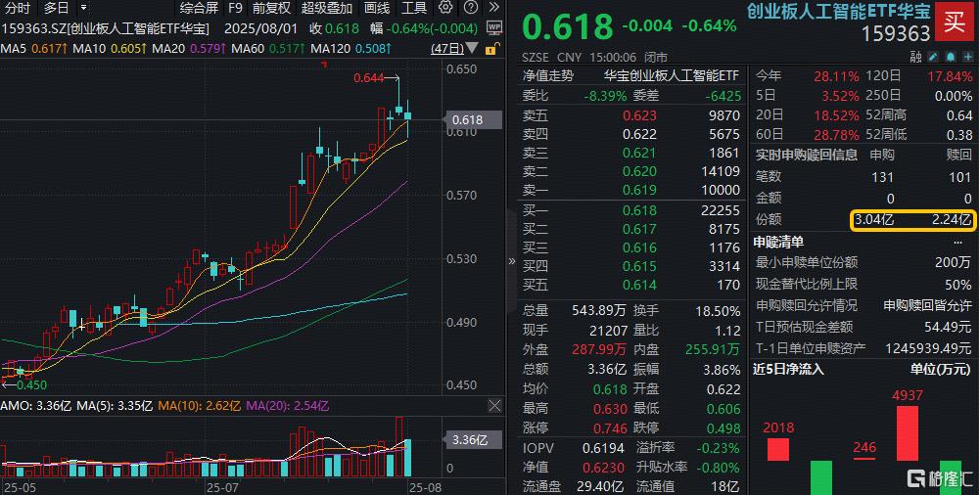
Task: Close the AMO volume sub-chart
Action: (x=494, y=406)
